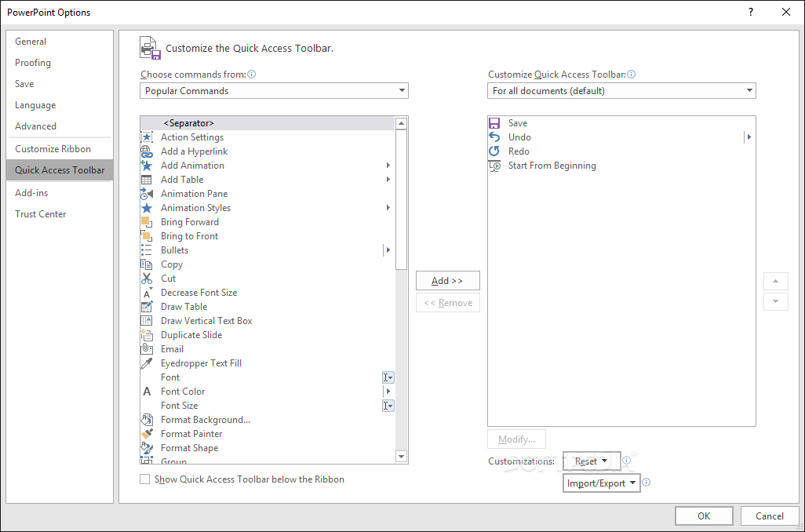Click the Cancel button
This screenshot has width=805, height=532.
pos(770,516)
